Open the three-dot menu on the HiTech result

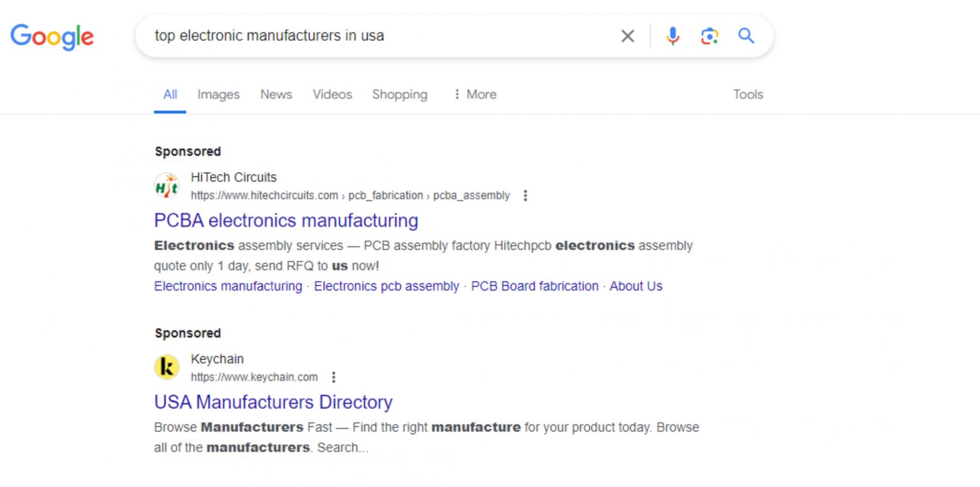click(x=525, y=196)
